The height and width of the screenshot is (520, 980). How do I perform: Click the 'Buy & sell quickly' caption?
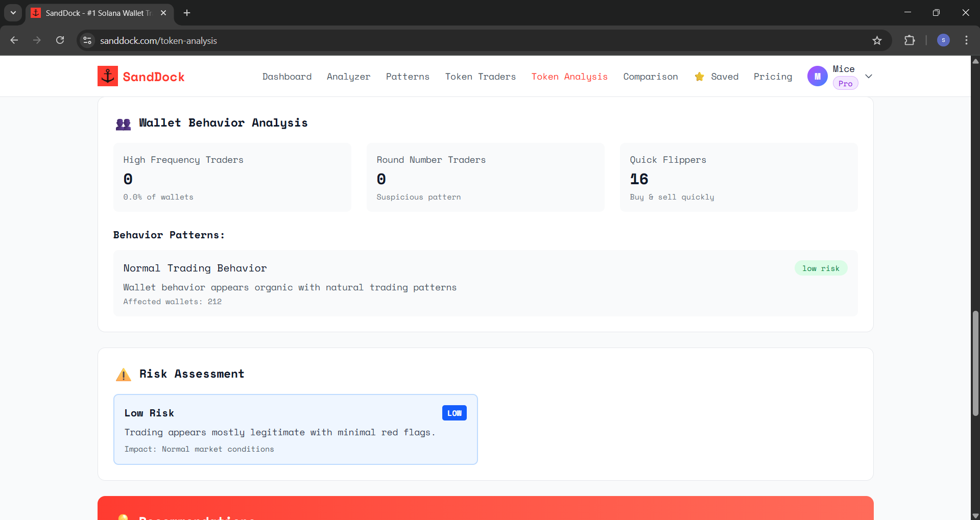tap(672, 197)
